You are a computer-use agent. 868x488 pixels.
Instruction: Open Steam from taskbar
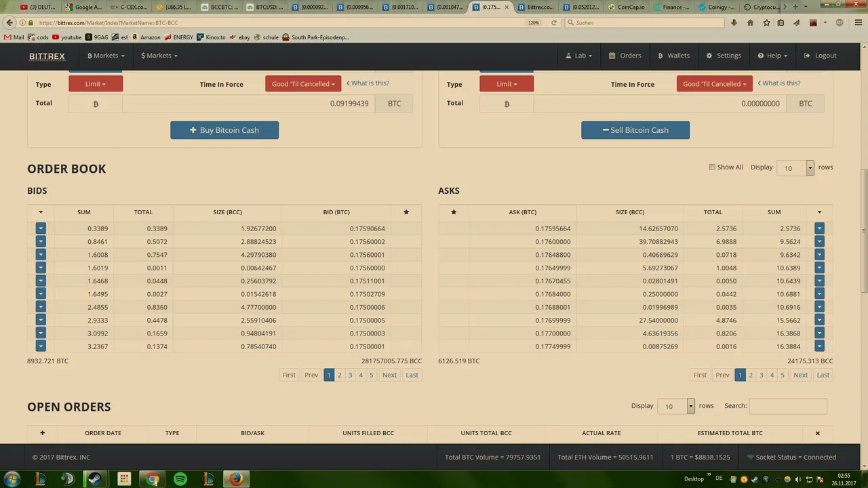95,479
